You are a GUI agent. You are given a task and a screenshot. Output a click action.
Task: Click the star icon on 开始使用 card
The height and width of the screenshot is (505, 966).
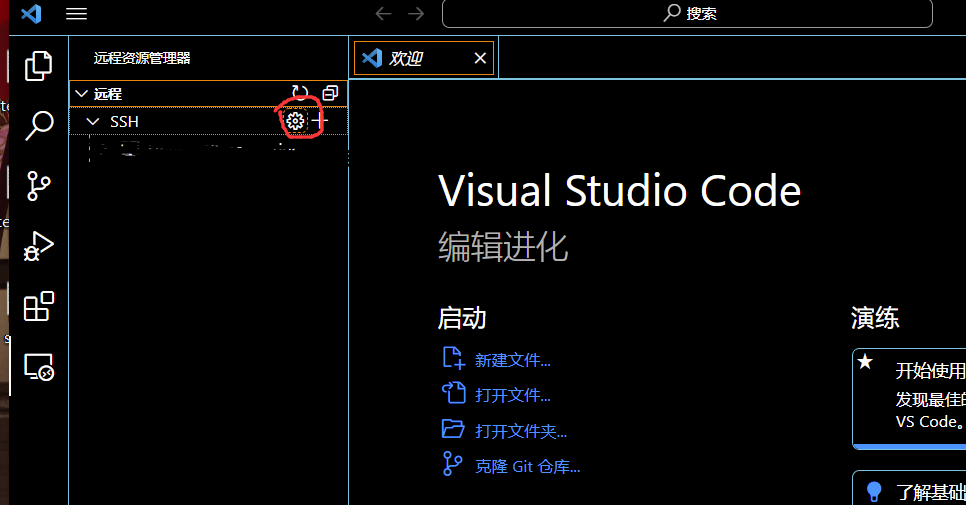[x=866, y=362]
